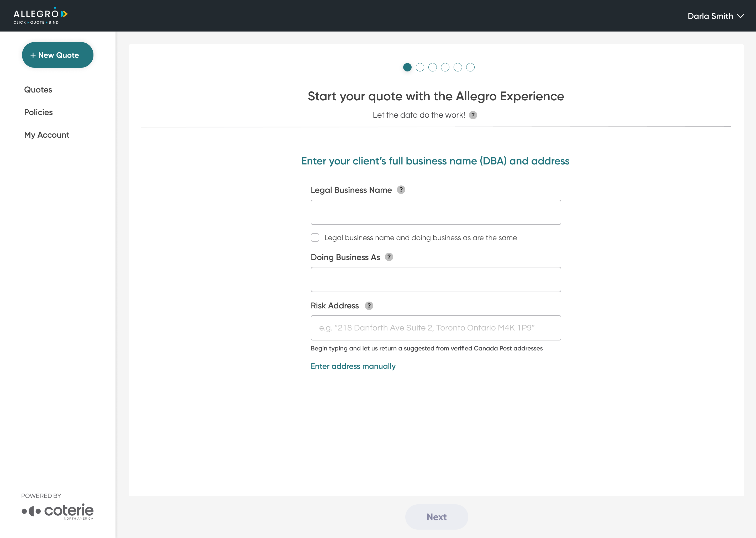Start a New Quote
The image size is (756, 538).
coord(57,55)
